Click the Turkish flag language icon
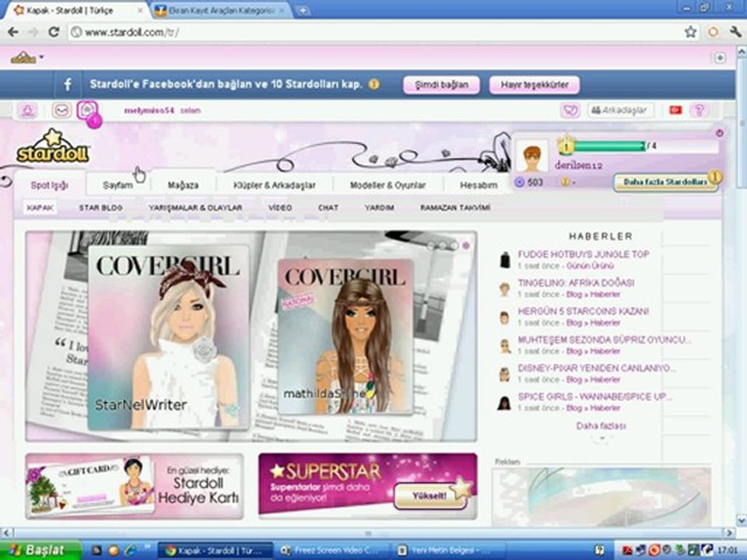The width and height of the screenshot is (747, 560). point(675,110)
